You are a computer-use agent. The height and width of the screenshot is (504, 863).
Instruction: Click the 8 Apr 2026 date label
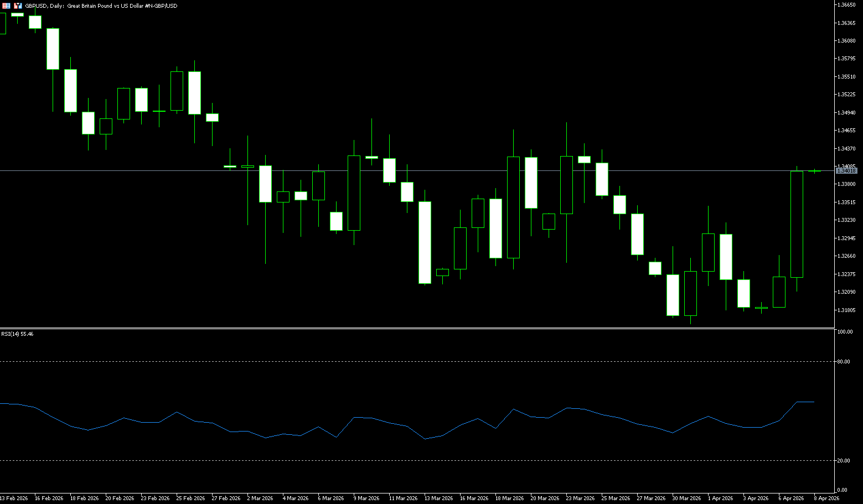[x=826, y=498]
